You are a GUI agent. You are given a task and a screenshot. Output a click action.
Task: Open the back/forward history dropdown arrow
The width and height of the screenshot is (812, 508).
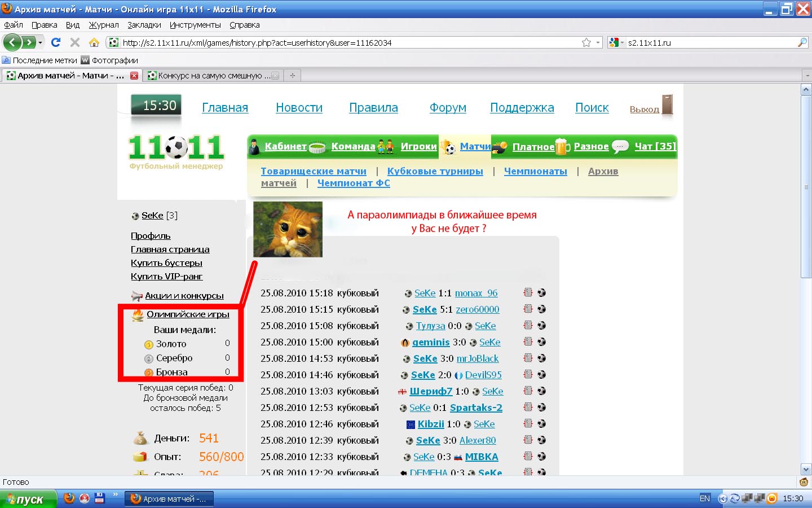[40, 42]
